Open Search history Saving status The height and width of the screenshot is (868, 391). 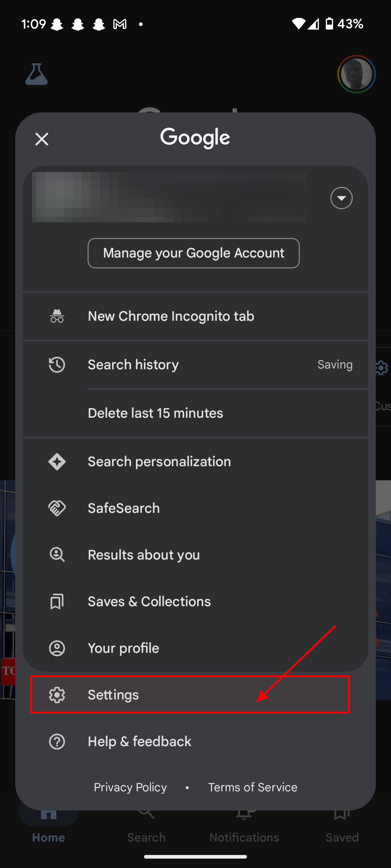coord(335,365)
